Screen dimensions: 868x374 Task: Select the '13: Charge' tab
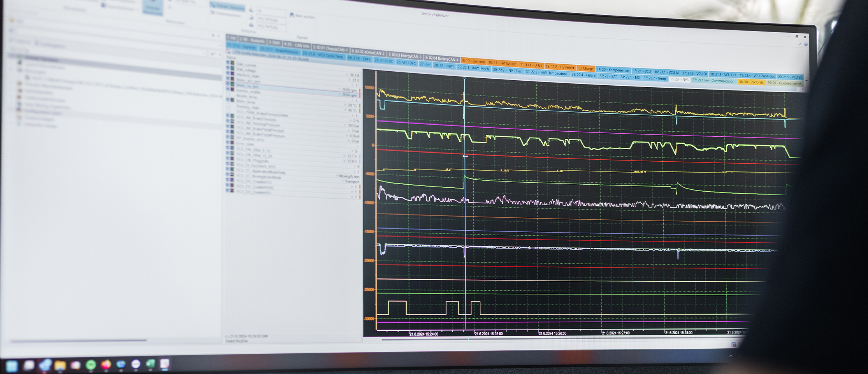(586, 68)
